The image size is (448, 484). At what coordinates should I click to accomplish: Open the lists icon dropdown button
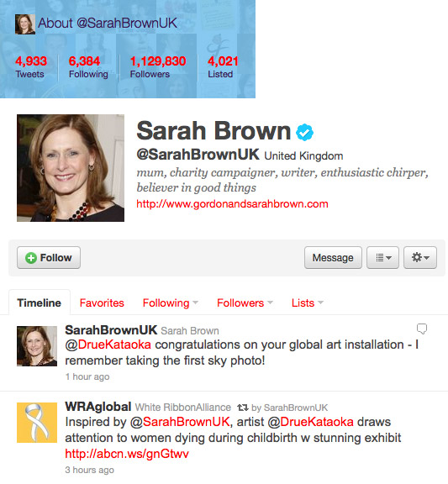coord(382,257)
